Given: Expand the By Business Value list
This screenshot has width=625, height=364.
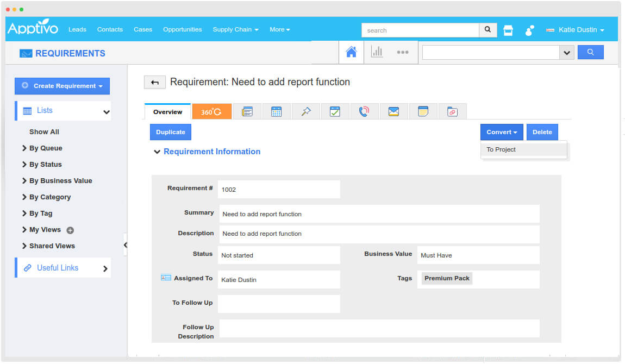Looking at the screenshot, I should [60, 181].
